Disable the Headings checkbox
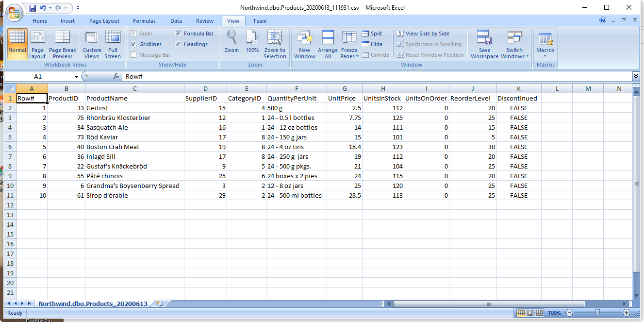The image size is (644, 322). click(x=178, y=44)
